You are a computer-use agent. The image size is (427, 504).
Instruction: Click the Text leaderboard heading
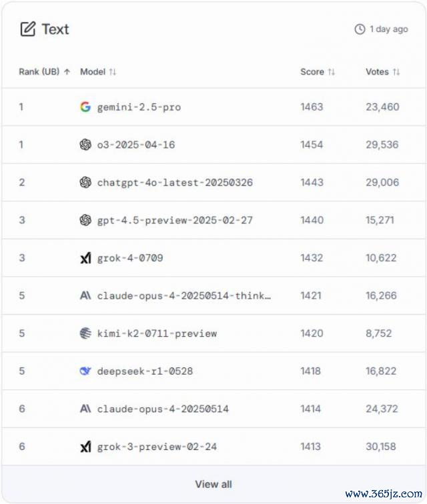[x=55, y=29]
